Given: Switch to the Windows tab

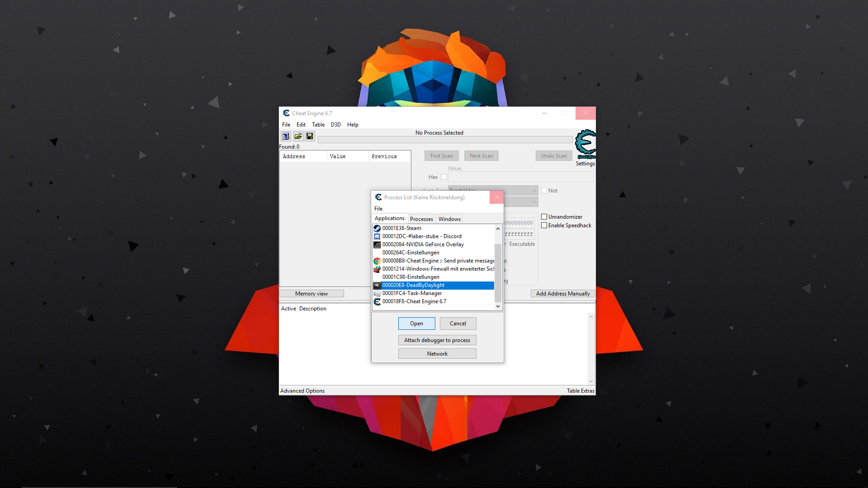Looking at the screenshot, I should 450,219.
